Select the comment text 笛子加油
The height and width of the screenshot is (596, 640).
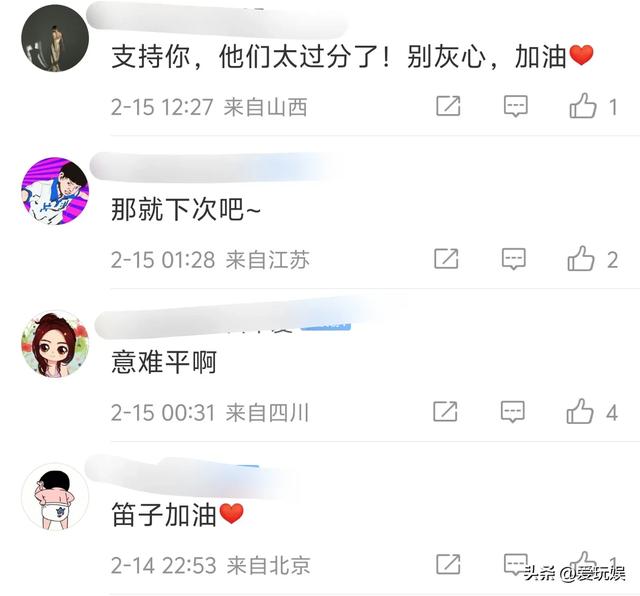[164, 514]
